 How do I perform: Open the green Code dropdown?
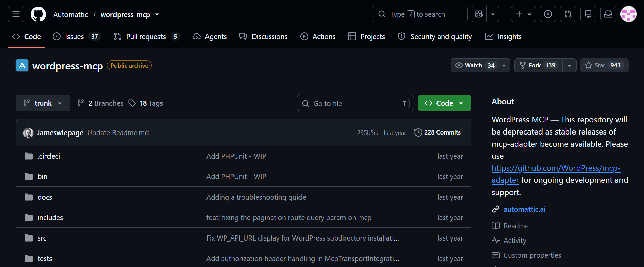coord(445,103)
